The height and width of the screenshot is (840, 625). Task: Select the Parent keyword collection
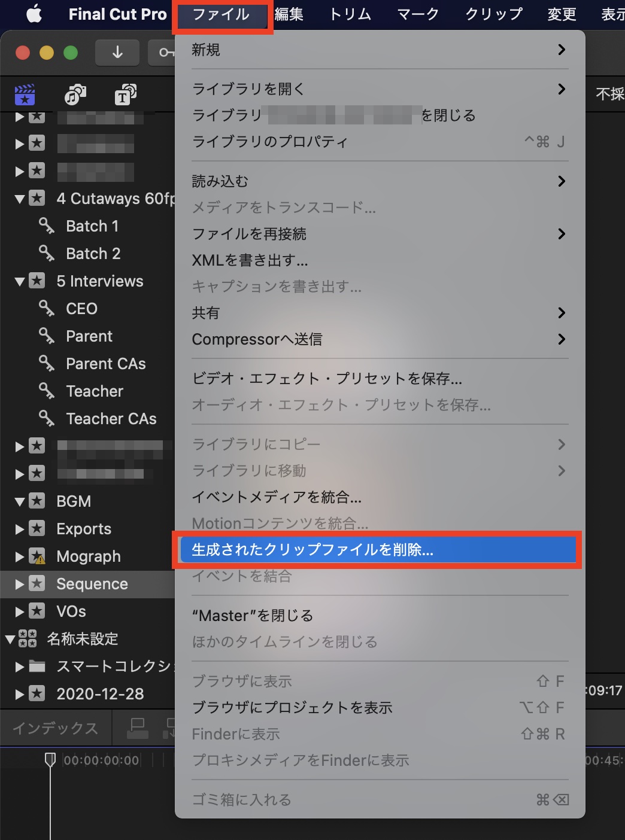[x=89, y=336]
